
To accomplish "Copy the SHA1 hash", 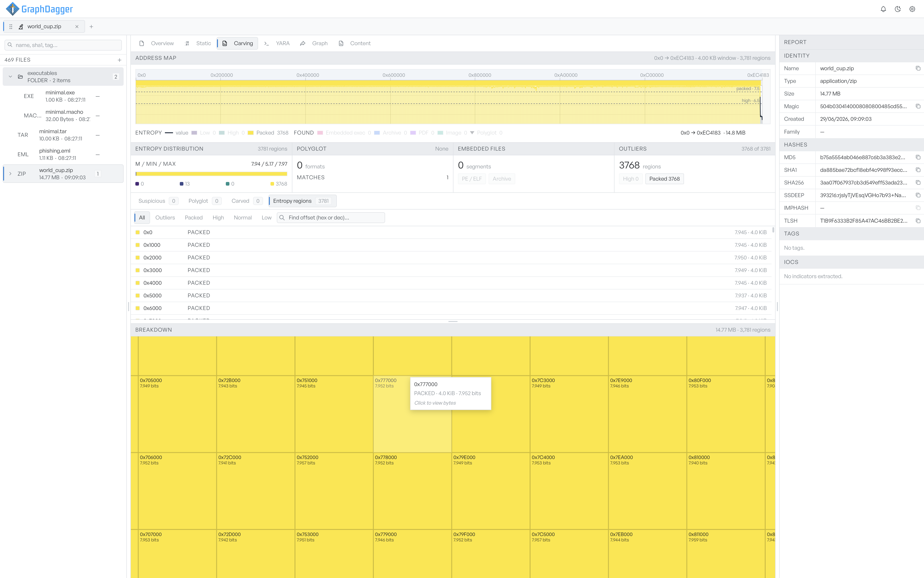I will pos(918,170).
